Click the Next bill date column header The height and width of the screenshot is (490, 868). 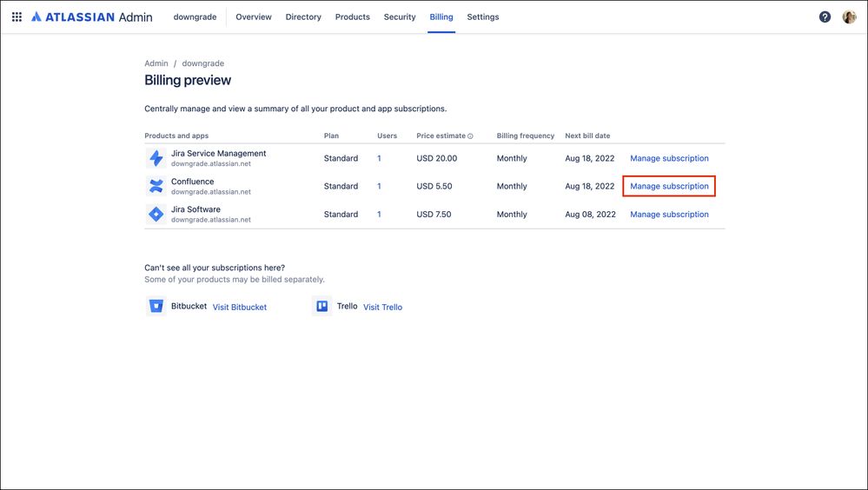[x=587, y=136]
